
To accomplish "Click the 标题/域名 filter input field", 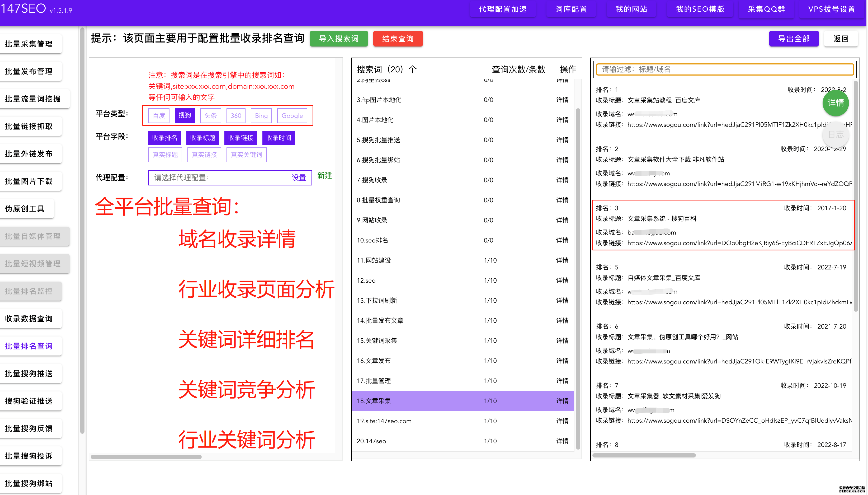I will (725, 69).
